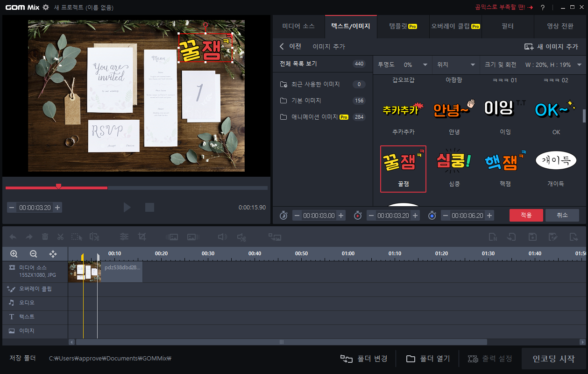The image size is (588, 374).
Task: Click the horizontal timeline scrollbar
Action: click(282, 342)
